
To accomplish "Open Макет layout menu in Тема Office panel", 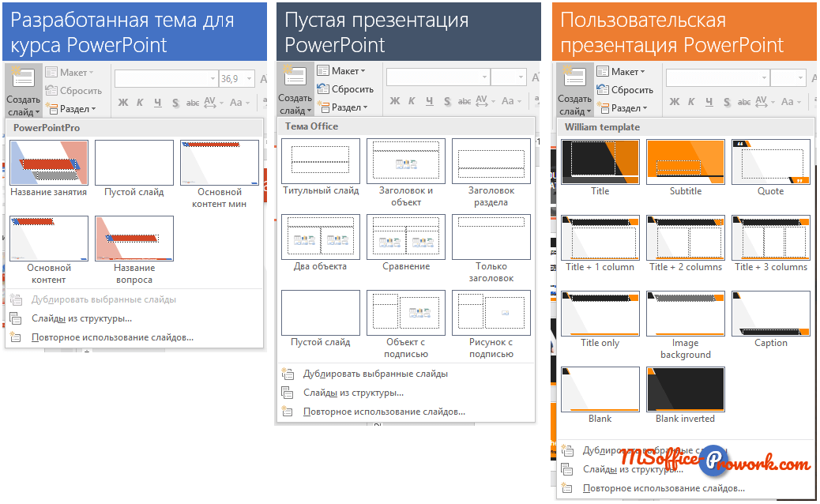I will point(341,70).
